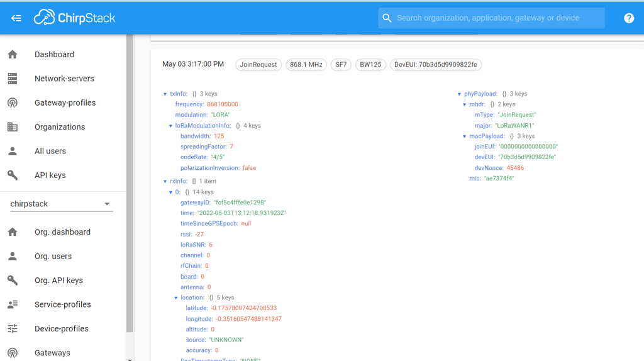
Task: Collapse the loRaModulationInfo node
Action: (170, 126)
